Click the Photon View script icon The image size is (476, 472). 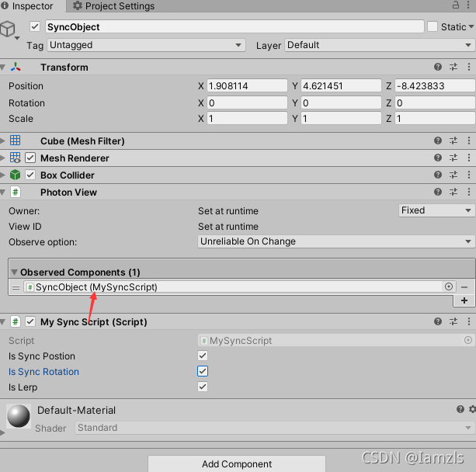click(16, 193)
